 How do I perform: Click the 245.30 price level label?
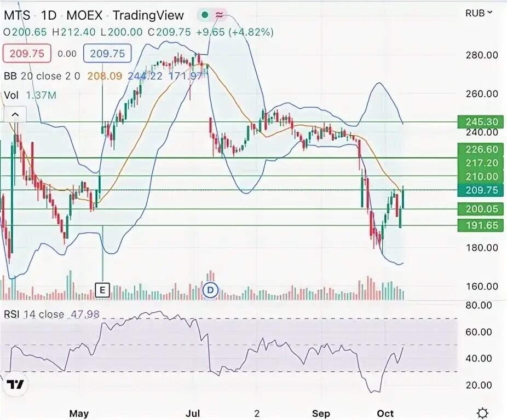[x=481, y=122]
